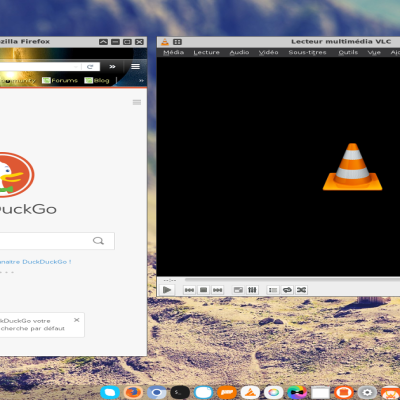Open the Blog bookmark in Firefox
Screen dimensions: 400x400
(x=97, y=80)
